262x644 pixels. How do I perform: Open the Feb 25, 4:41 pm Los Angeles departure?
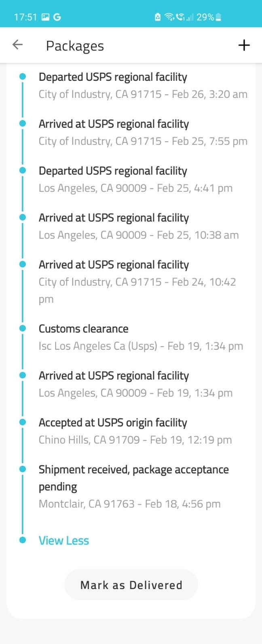pos(136,179)
